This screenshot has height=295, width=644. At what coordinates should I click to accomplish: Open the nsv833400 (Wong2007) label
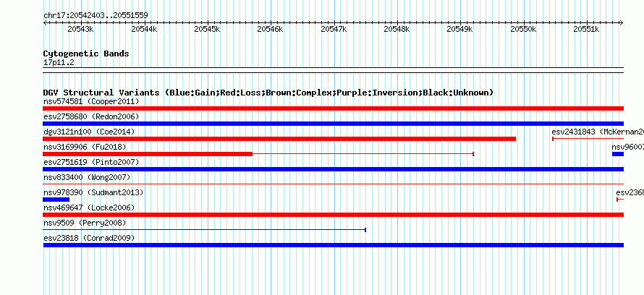pyautogui.click(x=87, y=177)
